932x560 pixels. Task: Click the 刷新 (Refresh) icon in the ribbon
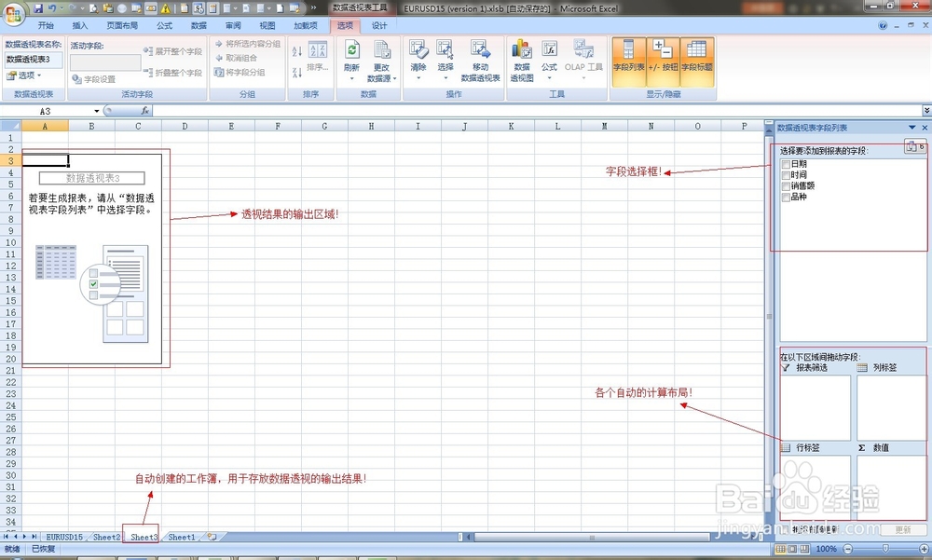[x=350, y=51]
